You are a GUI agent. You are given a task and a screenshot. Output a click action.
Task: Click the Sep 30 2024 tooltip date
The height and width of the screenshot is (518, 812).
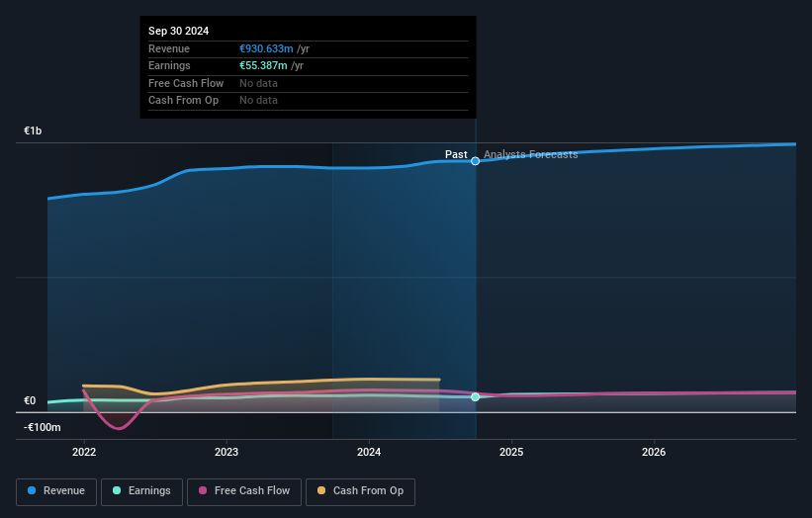tap(178, 31)
